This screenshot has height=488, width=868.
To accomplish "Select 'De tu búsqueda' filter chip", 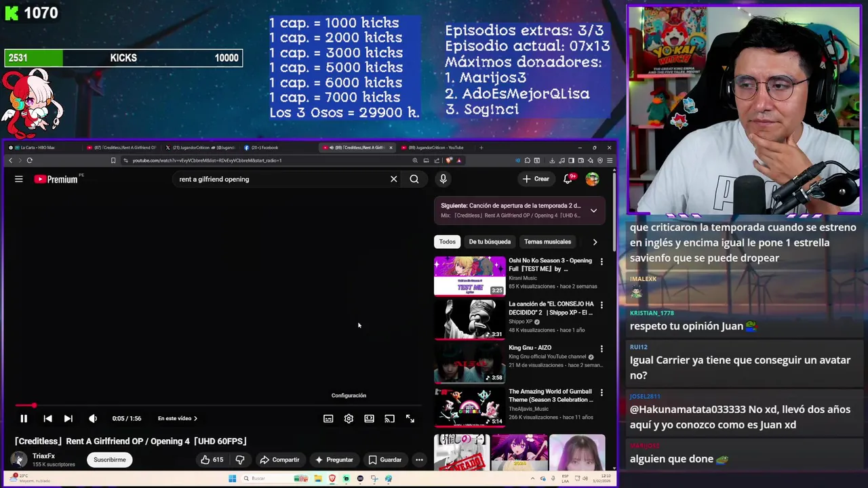I will point(490,242).
